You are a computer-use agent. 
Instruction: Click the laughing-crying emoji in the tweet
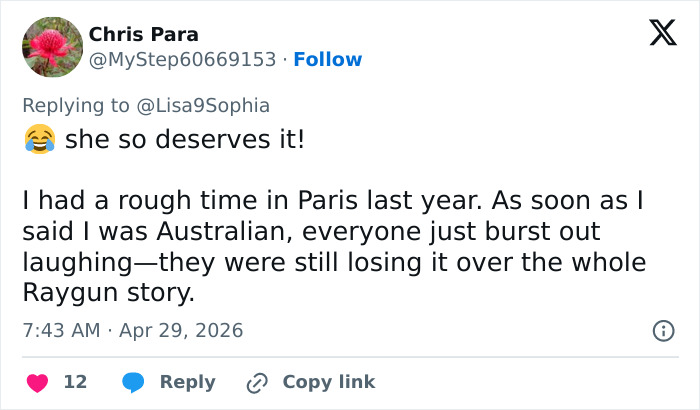click(39, 140)
